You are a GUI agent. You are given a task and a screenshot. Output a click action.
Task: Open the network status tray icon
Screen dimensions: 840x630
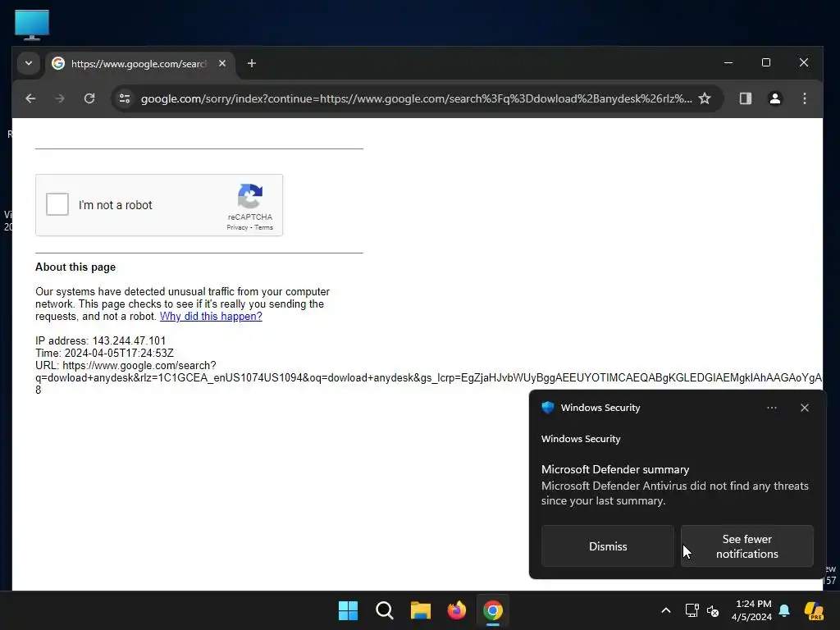(x=692, y=610)
